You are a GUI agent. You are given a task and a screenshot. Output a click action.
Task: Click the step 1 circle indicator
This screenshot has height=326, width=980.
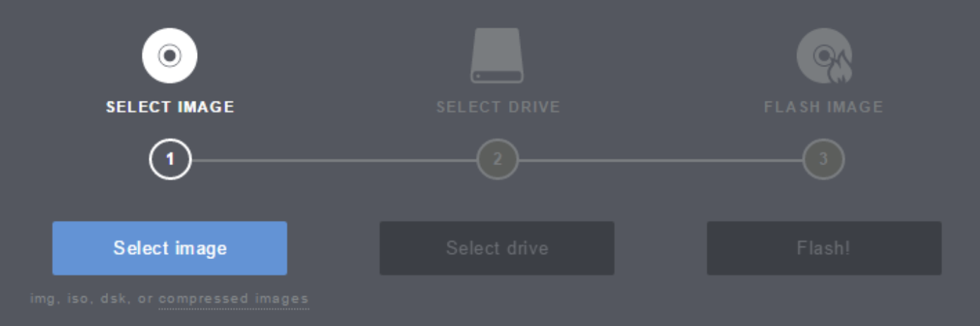point(170,159)
